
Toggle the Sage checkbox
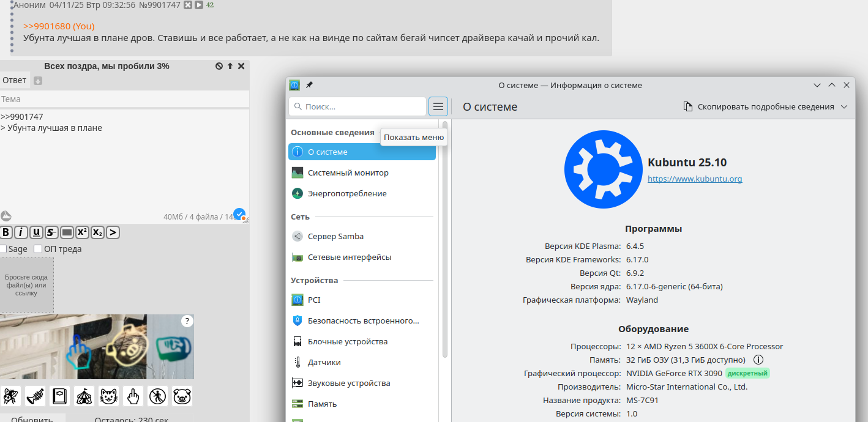tap(3, 249)
